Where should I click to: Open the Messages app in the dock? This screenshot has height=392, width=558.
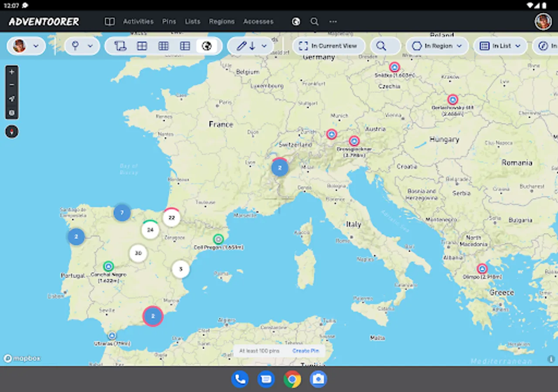click(266, 379)
